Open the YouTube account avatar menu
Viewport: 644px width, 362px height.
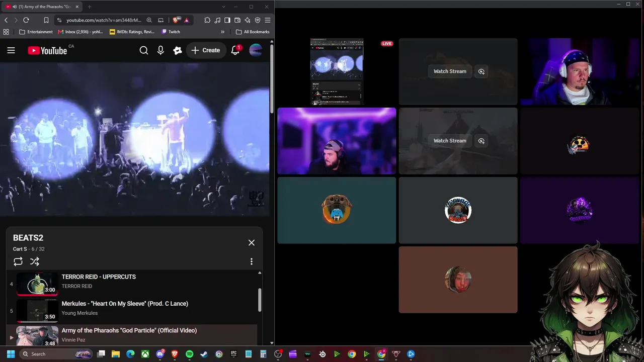click(256, 50)
